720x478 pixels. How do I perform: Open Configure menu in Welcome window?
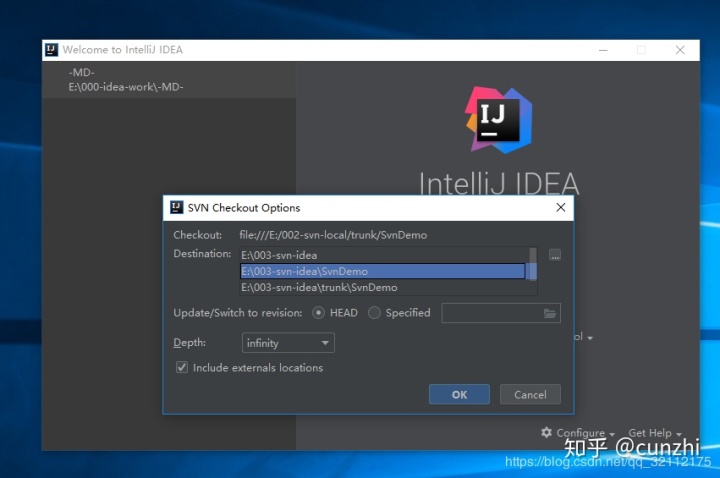coord(585,433)
